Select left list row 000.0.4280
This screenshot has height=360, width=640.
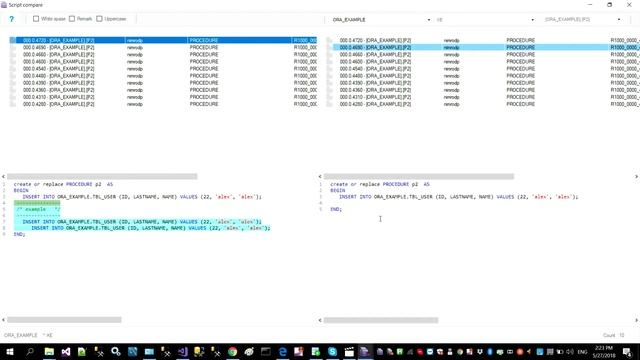point(163,104)
